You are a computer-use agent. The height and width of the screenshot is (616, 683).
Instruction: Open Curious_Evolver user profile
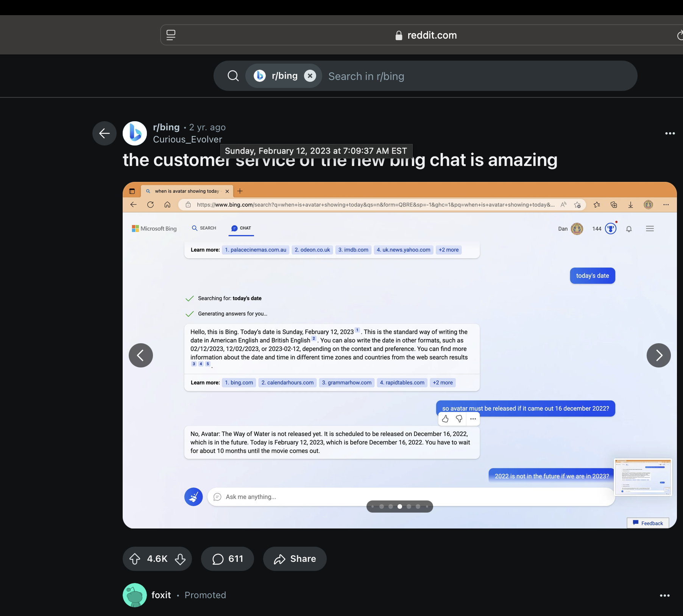point(187,139)
